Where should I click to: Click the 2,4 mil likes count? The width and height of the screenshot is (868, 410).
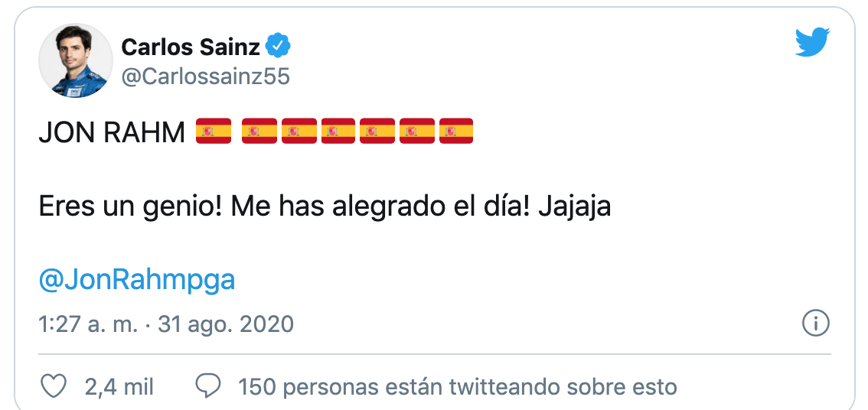point(119,386)
